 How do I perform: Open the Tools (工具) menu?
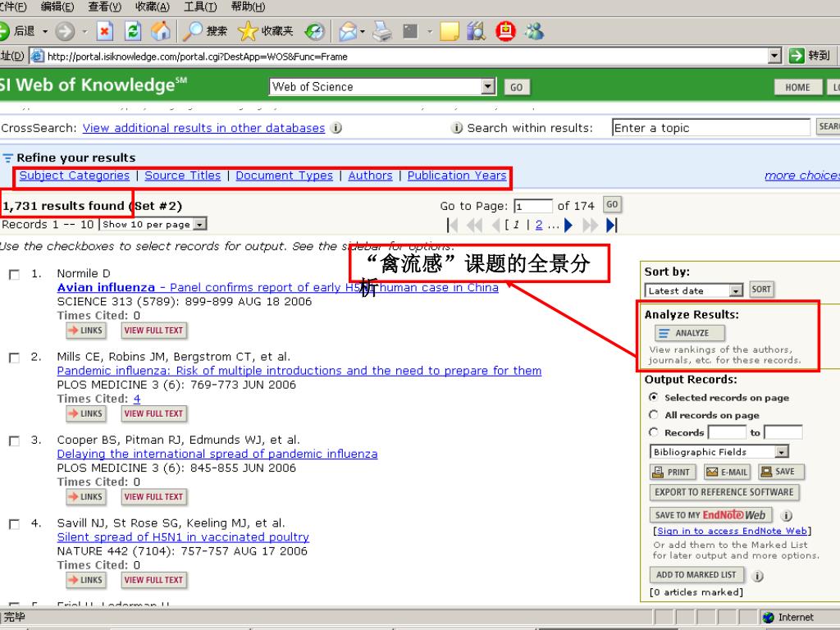(200, 7)
